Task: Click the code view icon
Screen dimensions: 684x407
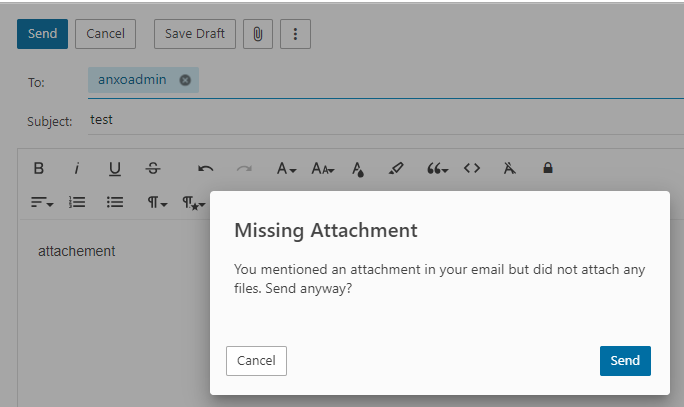Action: [x=472, y=168]
